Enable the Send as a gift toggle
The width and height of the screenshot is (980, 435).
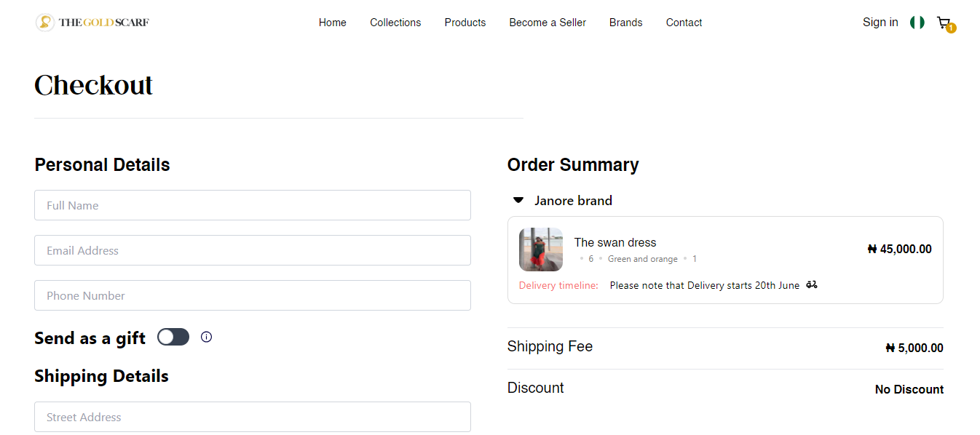coord(173,337)
